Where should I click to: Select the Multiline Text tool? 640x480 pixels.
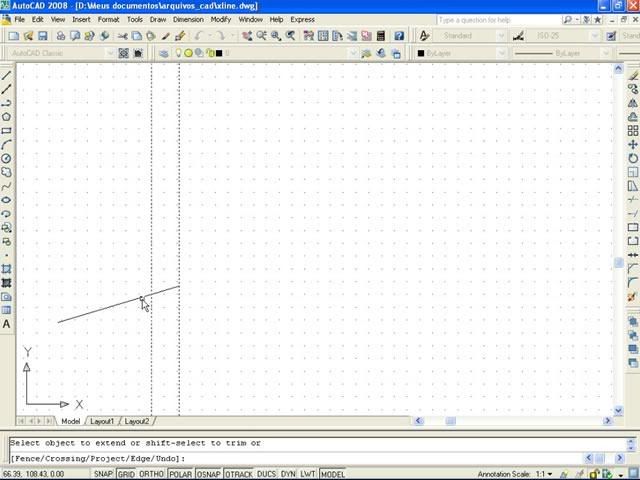click(x=6, y=324)
